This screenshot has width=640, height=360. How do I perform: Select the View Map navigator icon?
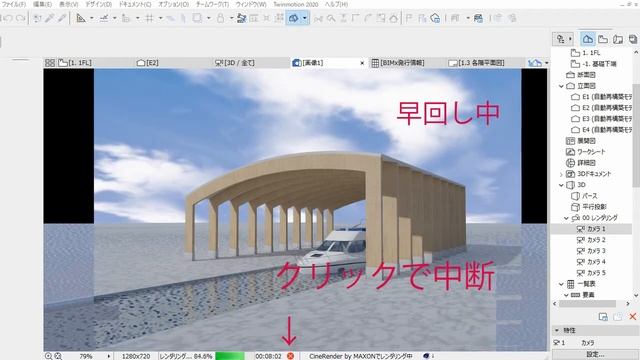coord(603,39)
